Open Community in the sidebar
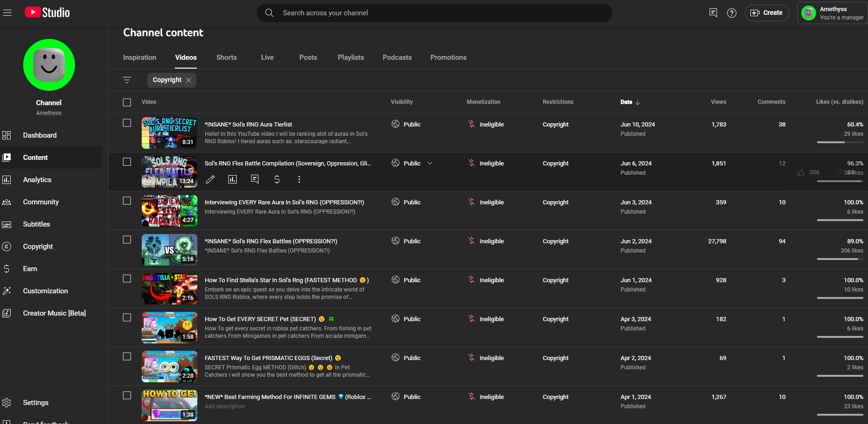This screenshot has height=424, width=868. pos(51,202)
